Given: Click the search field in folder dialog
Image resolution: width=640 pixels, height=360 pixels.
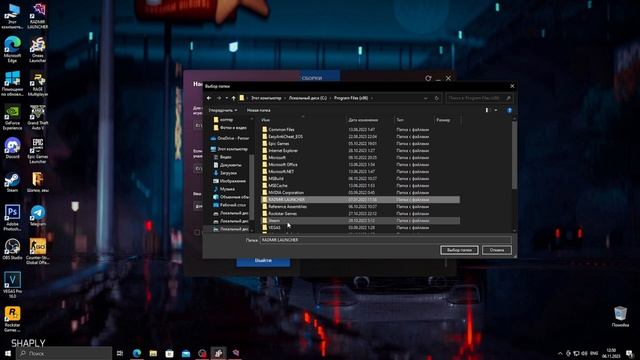Looking at the screenshot, I should (x=478, y=98).
